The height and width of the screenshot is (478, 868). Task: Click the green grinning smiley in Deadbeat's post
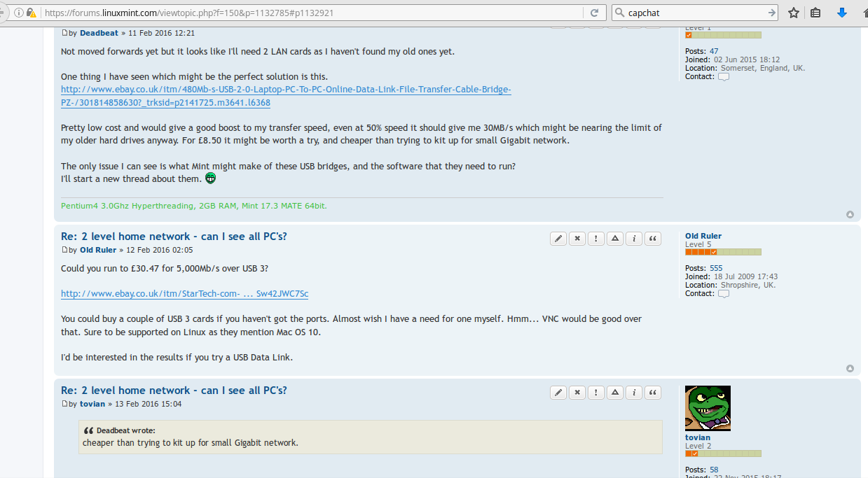(x=210, y=178)
